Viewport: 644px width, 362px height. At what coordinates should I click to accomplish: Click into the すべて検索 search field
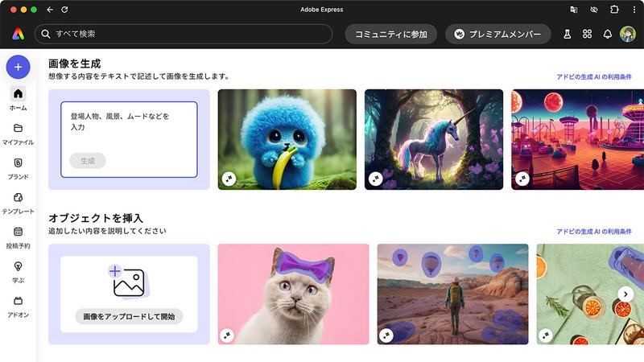(185, 34)
